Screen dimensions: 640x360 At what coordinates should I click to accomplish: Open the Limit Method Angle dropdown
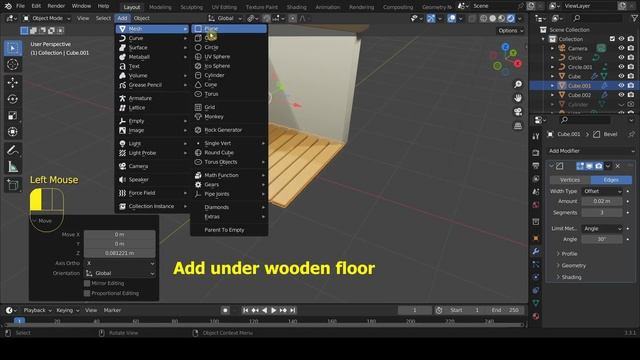[x=602, y=229]
